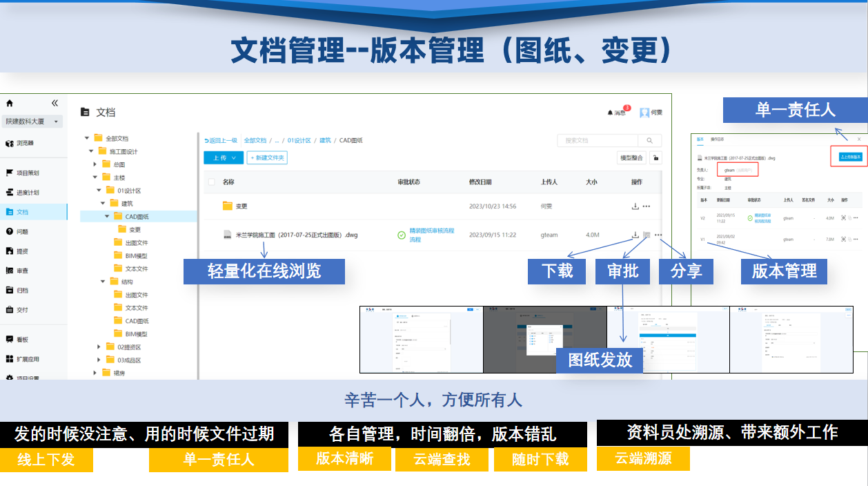This screenshot has height=486, width=868.
Task: Open 进度计划 in the sidebar menu
Action: point(28,193)
